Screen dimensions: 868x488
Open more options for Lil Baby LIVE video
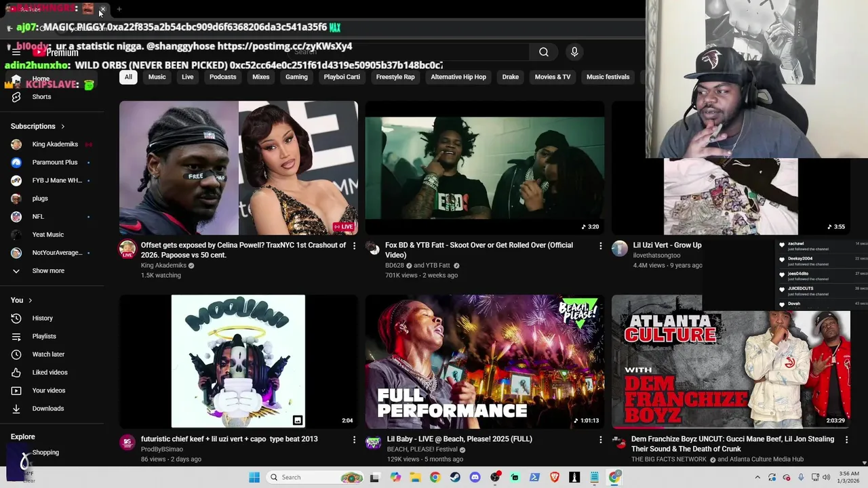click(x=600, y=439)
